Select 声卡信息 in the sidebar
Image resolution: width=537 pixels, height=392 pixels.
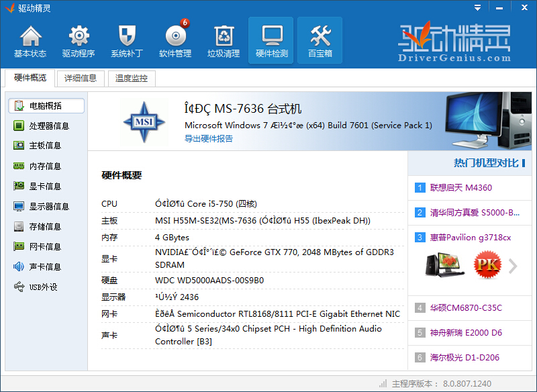point(46,266)
